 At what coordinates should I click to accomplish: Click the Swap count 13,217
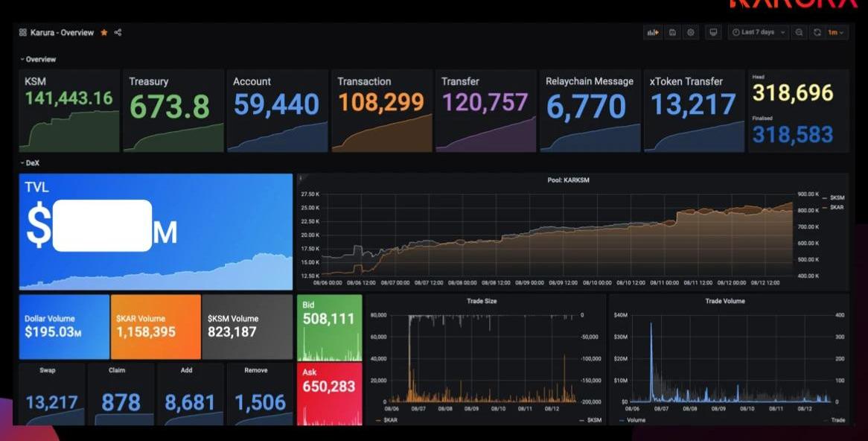51,403
